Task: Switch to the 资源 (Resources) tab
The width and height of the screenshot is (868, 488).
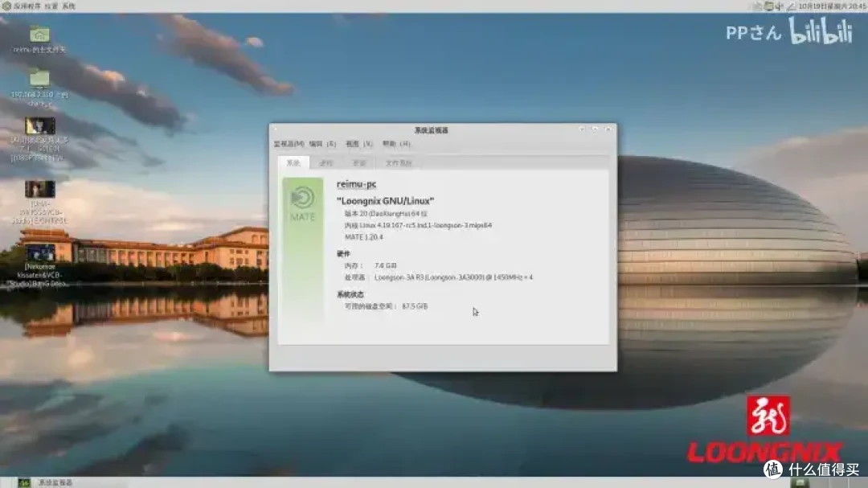Action: [x=359, y=163]
